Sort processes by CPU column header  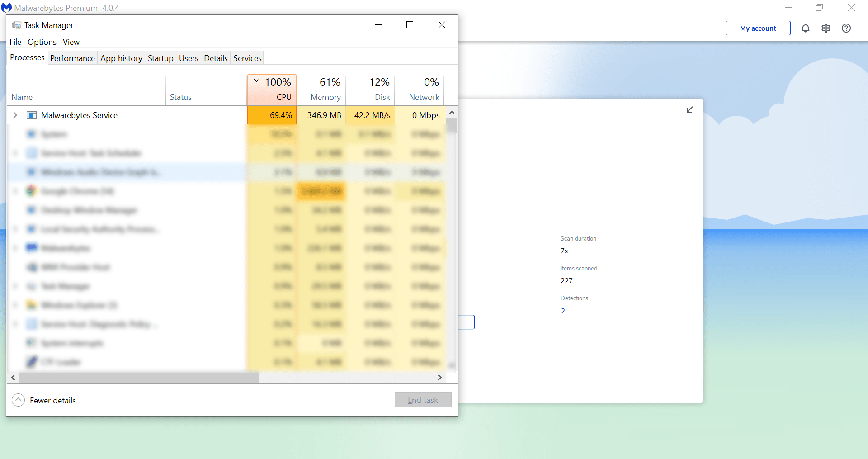[272, 90]
